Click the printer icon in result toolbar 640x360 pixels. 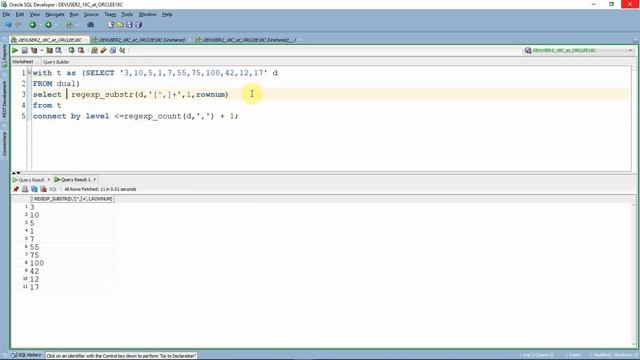(x=25, y=189)
